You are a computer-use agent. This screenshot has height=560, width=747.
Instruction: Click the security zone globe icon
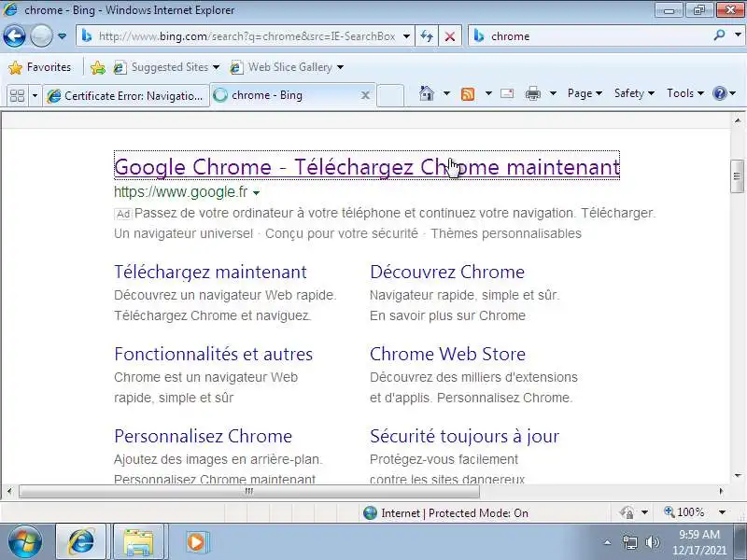pos(370,512)
